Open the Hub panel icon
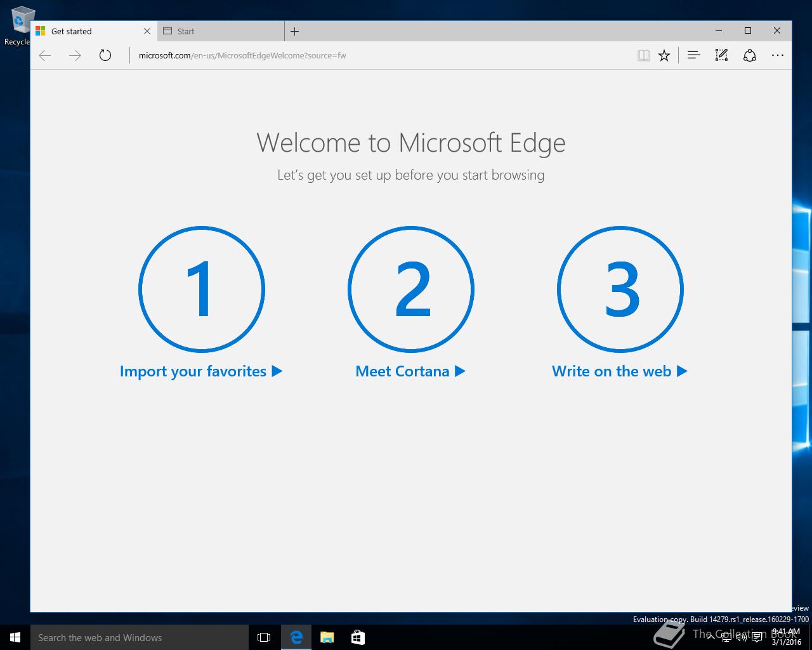Image resolution: width=812 pixels, height=650 pixels. (x=693, y=56)
